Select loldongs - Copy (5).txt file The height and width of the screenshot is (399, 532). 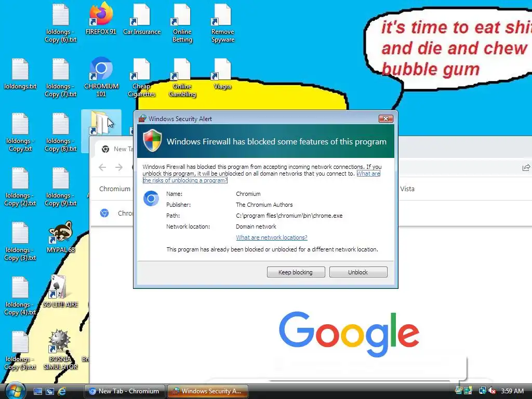[x=20, y=351]
